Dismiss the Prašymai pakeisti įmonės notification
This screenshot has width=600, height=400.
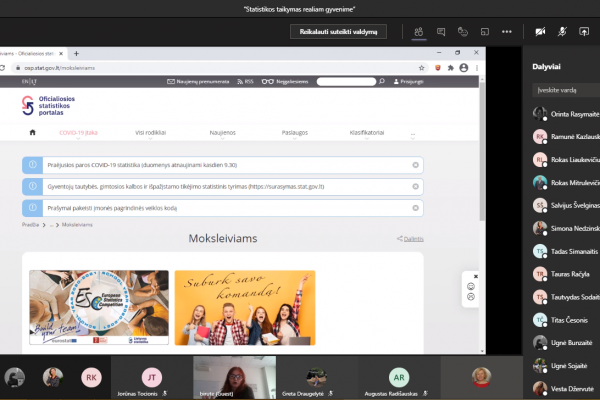[415, 208]
